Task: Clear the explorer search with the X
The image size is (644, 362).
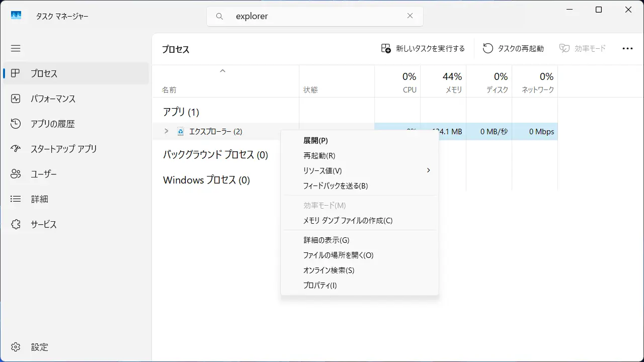Action: tap(410, 16)
